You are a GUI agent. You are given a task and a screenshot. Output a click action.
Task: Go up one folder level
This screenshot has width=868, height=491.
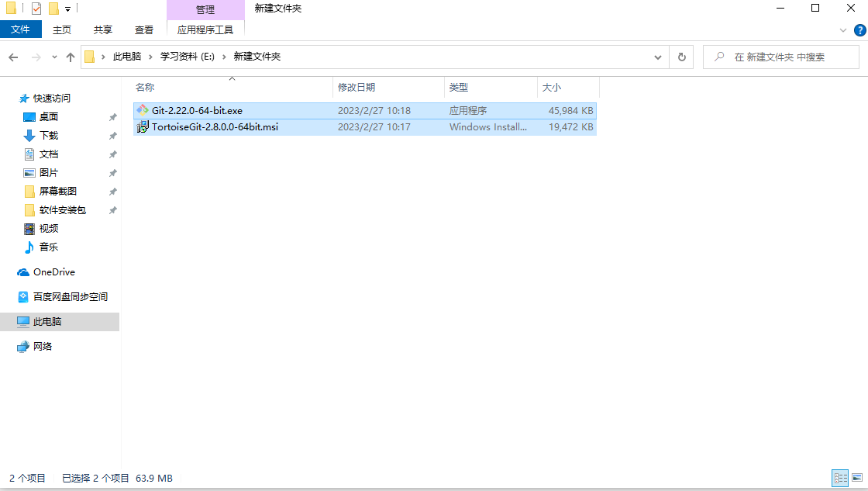pyautogui.click(x=71, y=57)
